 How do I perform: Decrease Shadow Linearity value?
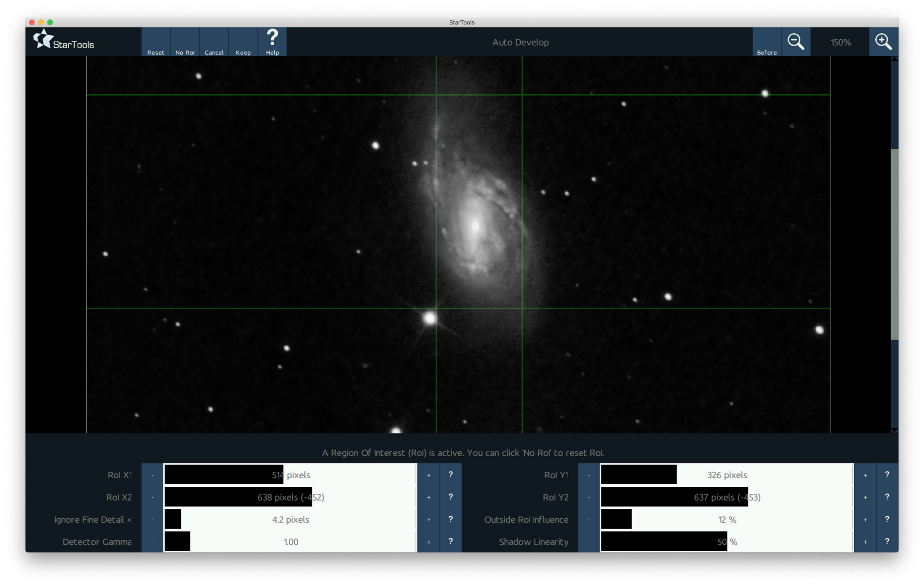tap(589, 542)
